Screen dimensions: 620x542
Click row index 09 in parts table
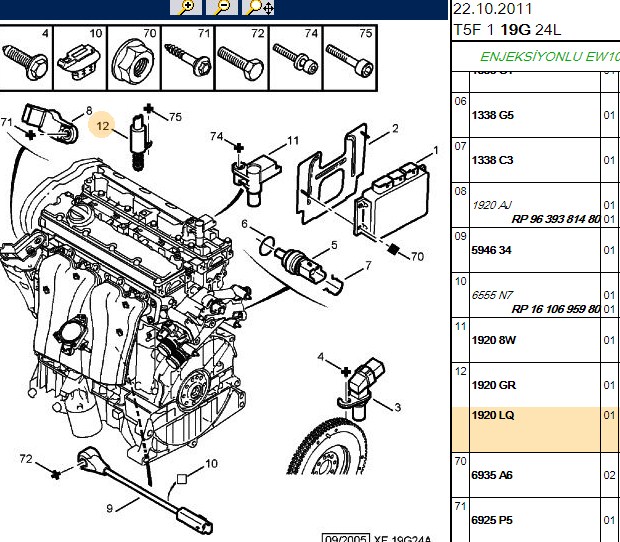click(x=460, y=236)
